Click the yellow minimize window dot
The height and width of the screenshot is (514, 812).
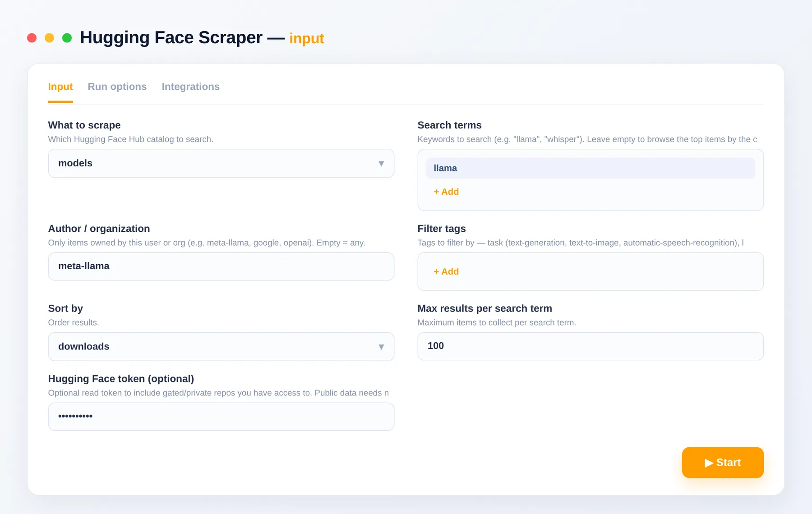tap(49, 38)
